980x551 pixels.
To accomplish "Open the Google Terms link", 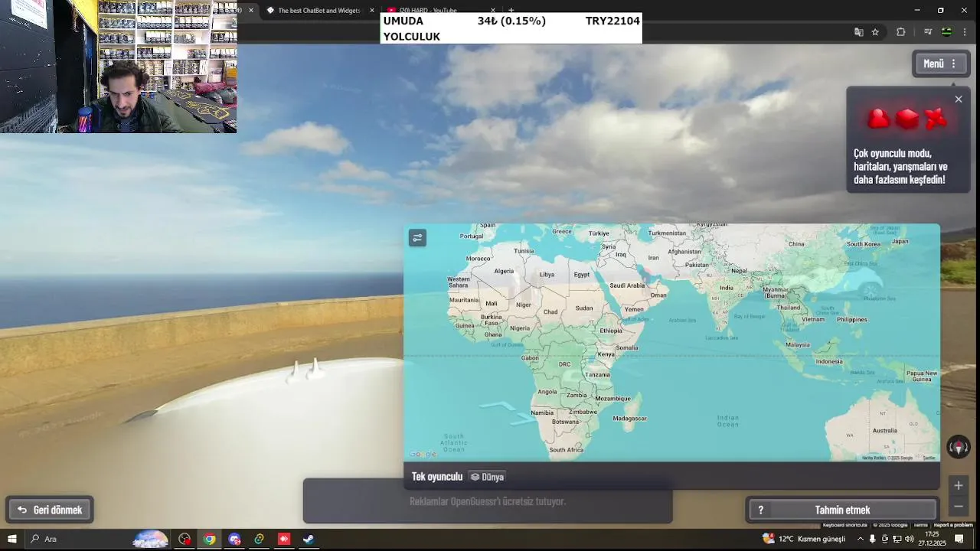I will (x=920, y=525).
